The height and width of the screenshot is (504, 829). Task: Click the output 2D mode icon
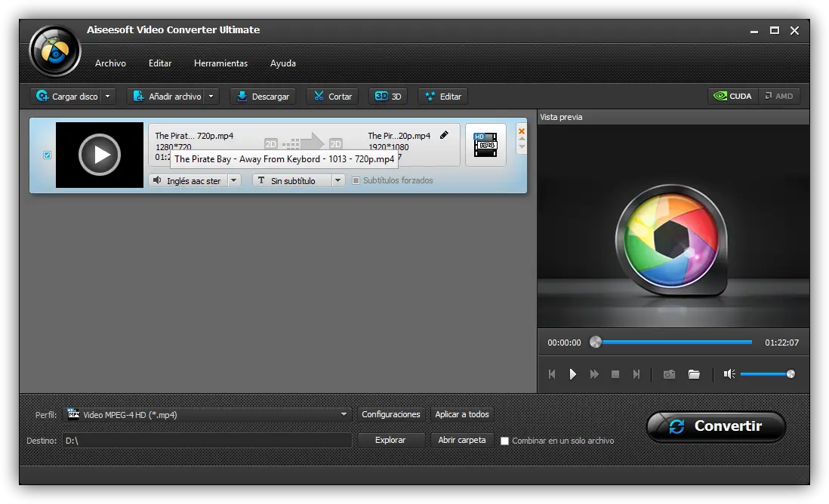336,143
